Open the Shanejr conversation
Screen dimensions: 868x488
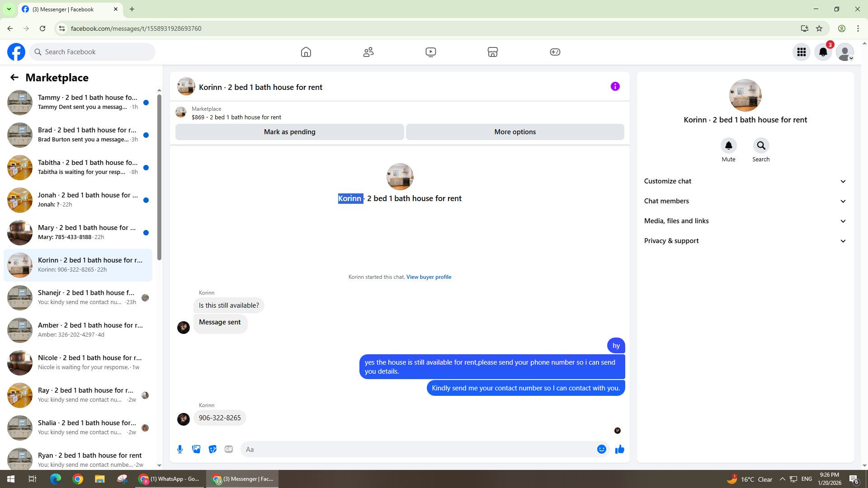point(78,298)
